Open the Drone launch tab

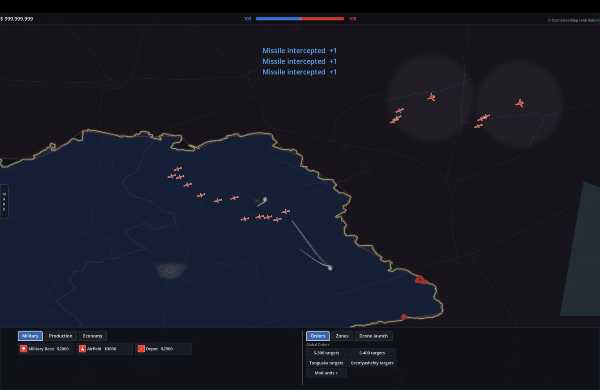(x=373, y=336)
